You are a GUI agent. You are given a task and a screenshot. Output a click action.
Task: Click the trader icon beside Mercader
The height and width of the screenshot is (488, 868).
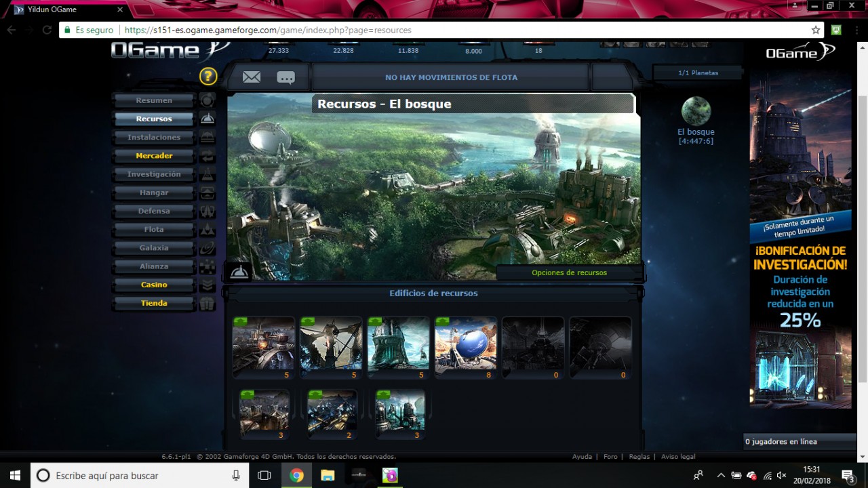click(x=208, y=156)
